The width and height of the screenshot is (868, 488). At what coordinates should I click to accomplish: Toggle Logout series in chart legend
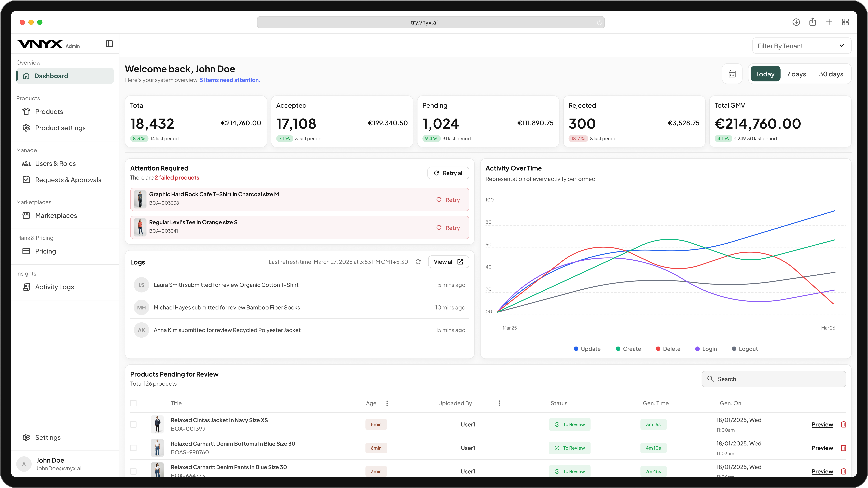click(745, 349)
